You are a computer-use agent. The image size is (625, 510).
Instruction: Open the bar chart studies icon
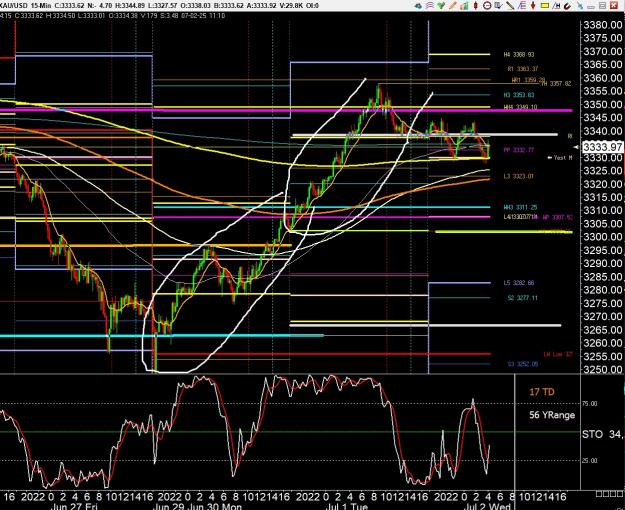(x=464, y=6)
